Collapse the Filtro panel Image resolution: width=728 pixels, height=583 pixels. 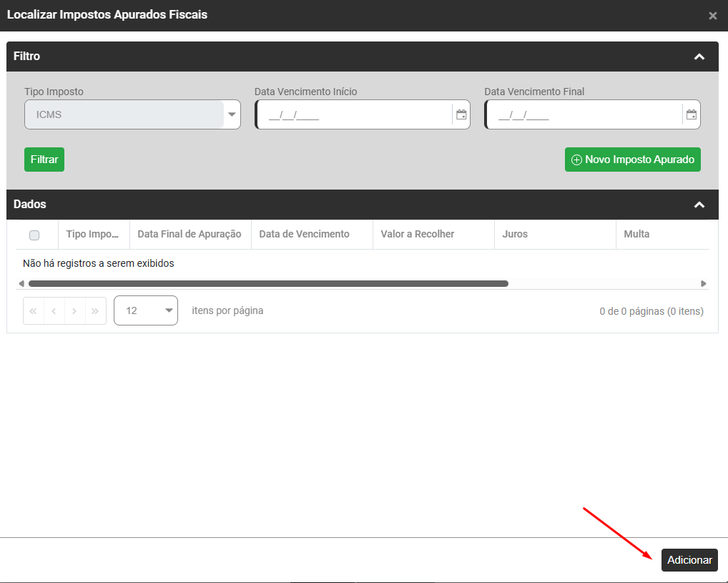pos(699,57)
